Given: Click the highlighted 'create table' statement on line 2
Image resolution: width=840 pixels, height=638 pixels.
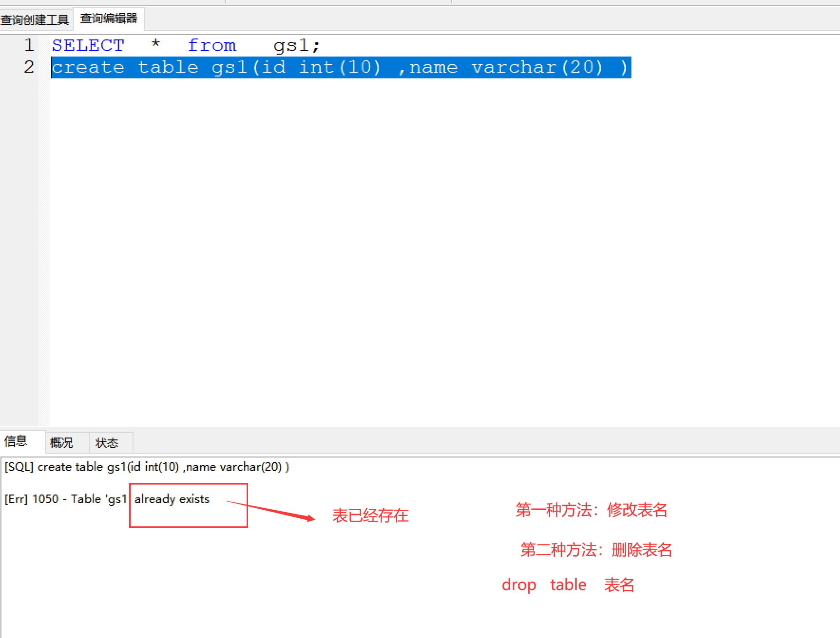Looking at the screenshot, I should click(341, 67).
